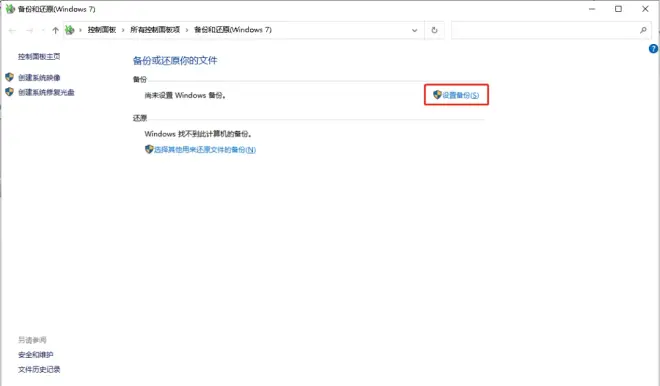Open 控制面板主页 link

click(39, 56)
